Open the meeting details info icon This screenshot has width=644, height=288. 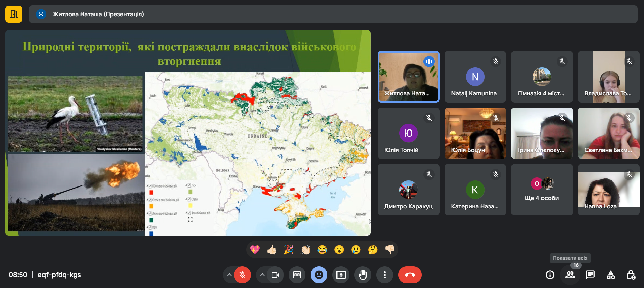[x=550, y=275]
